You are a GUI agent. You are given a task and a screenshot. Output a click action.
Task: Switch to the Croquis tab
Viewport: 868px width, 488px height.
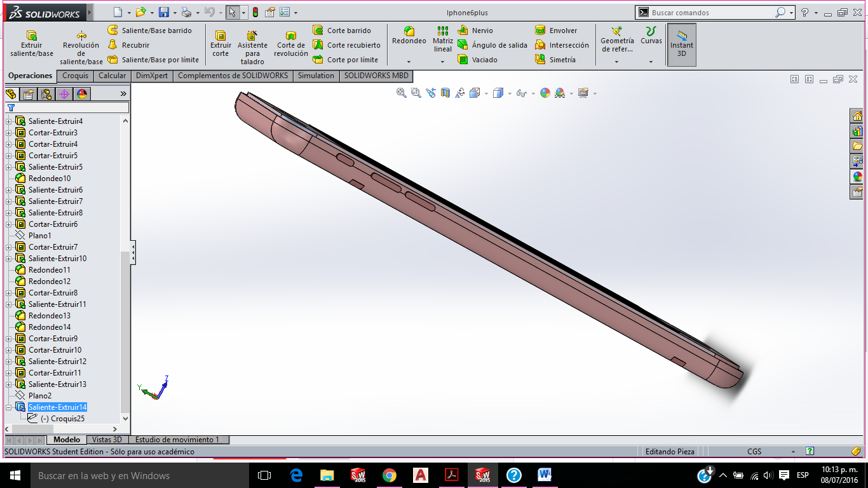click(x=75, y=76)
